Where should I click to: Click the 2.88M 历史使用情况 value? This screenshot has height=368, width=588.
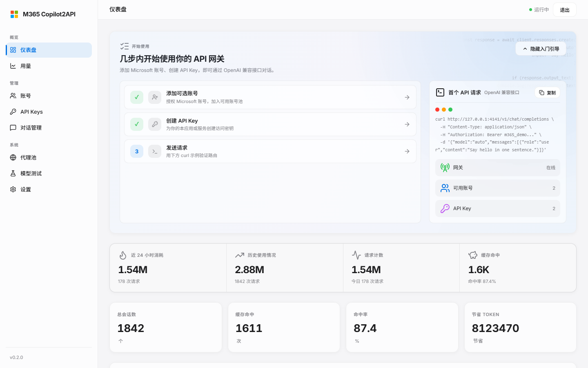coord(249,270)
